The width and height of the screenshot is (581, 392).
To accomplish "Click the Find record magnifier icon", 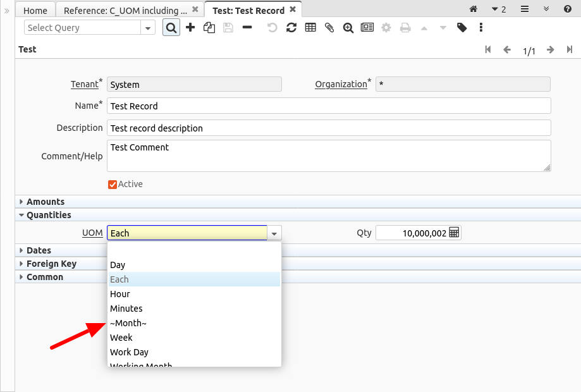I will point(171,28).
